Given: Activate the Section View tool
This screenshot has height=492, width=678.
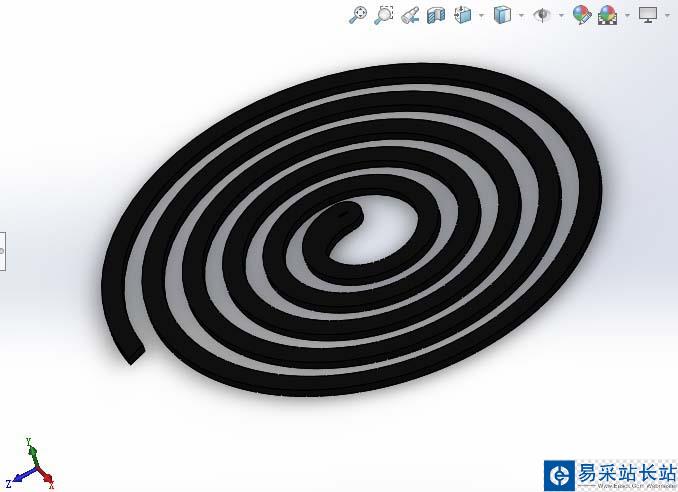Looking at the screenshot, I should pyautogui.click(x=436, y=16).
